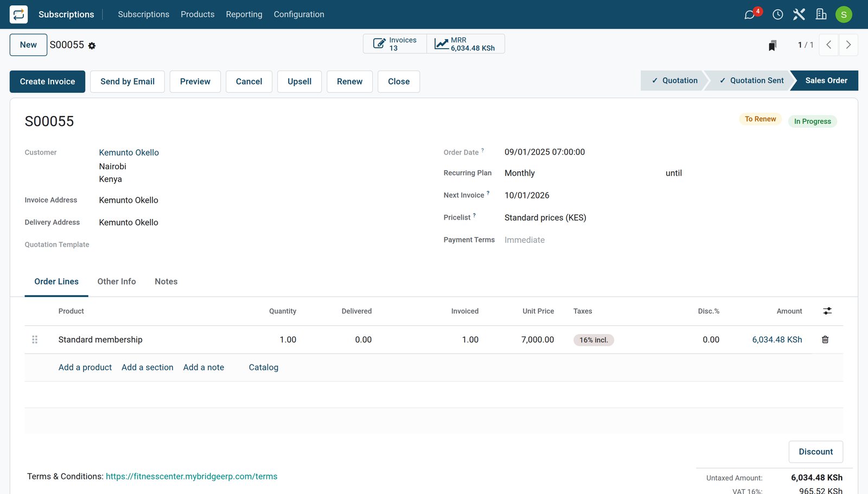Viewport: 868px width, 494px height.
Task: Click the gear icon next to S00055
Action: [92, 46]
